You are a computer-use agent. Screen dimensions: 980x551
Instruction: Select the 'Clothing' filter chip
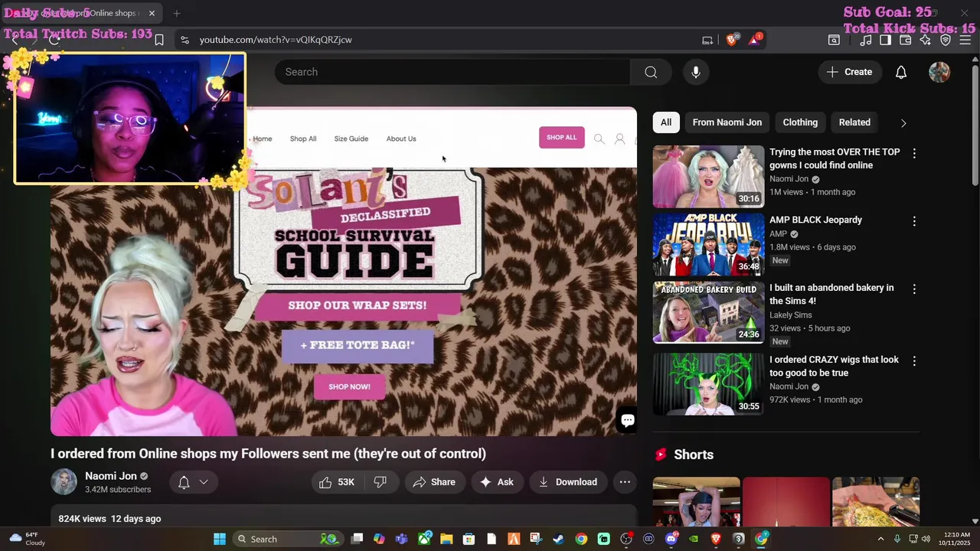800,122
